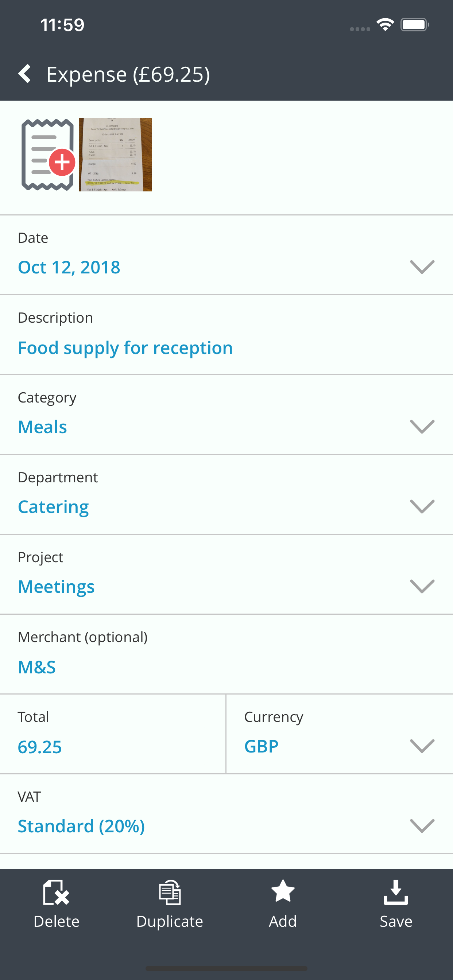Add a new receipt image
Screen dimensions: 453x980
click(x=48, y=155)
